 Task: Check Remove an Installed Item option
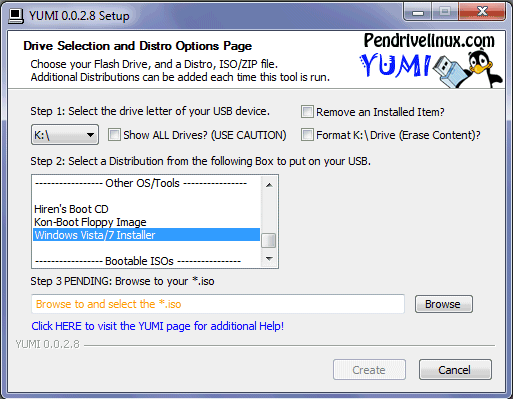(x=307, y=112)
